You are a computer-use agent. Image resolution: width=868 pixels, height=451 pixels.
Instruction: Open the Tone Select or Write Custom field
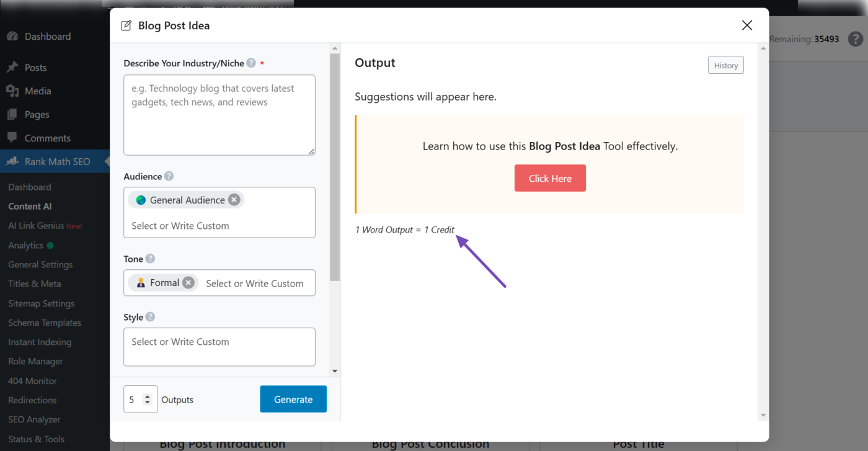pos(255,284)
